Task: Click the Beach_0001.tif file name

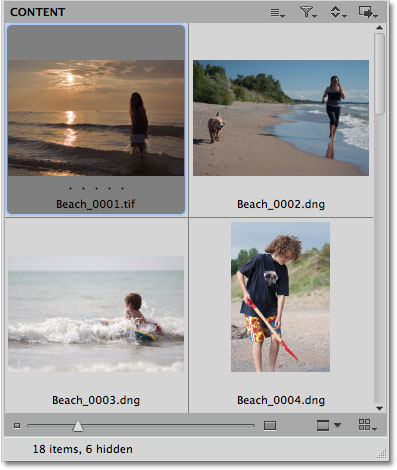Action: tap(96, 204)
